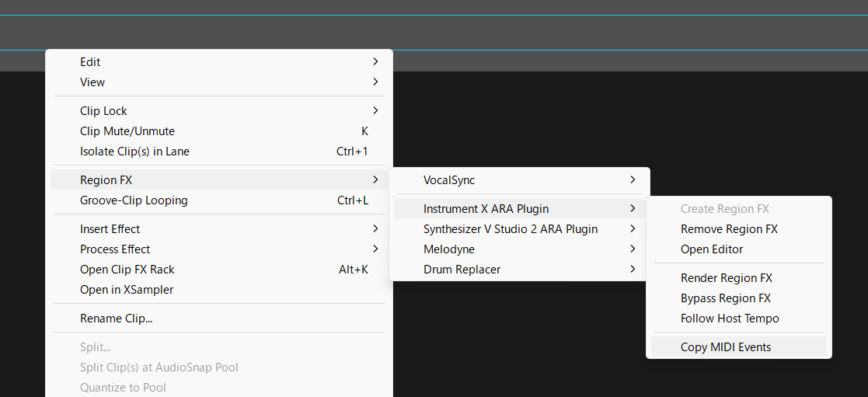
Task: Choose Open in XSampler
Action: coord(219,290)
